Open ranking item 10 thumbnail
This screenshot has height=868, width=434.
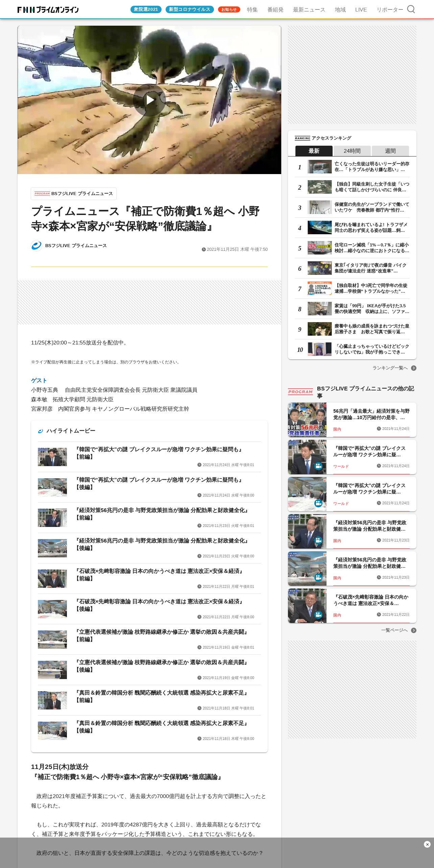click(319, 349)
